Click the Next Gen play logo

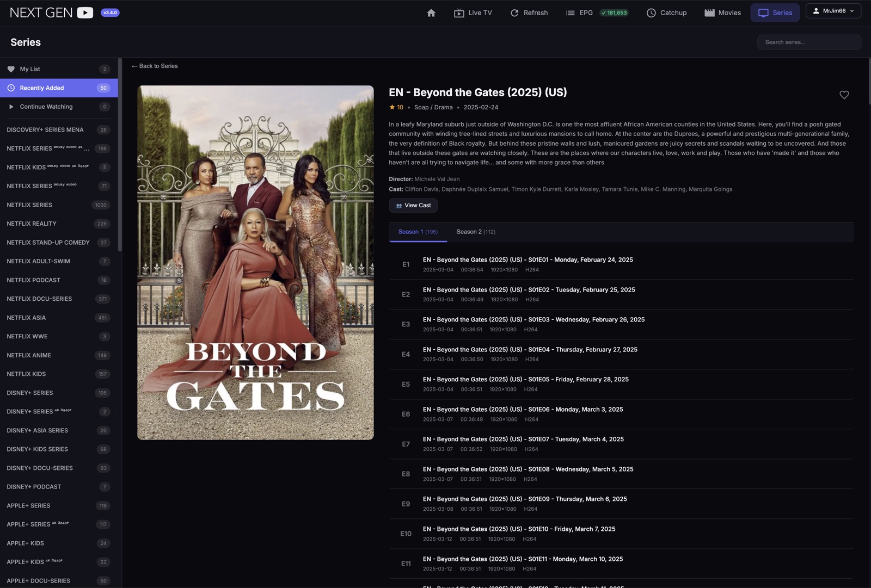85,13
